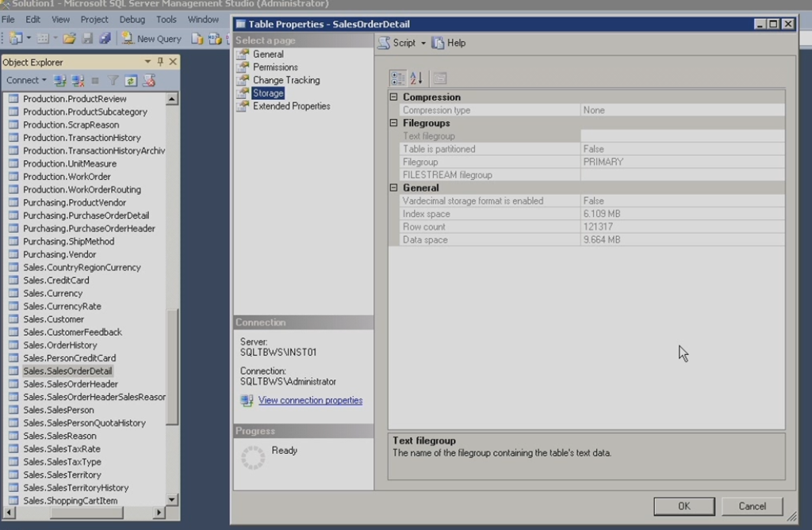This screenshot has height=530, width=812.
Task: Click the Disconnect icon in Object Explorer
Action: tap(78, 80)
